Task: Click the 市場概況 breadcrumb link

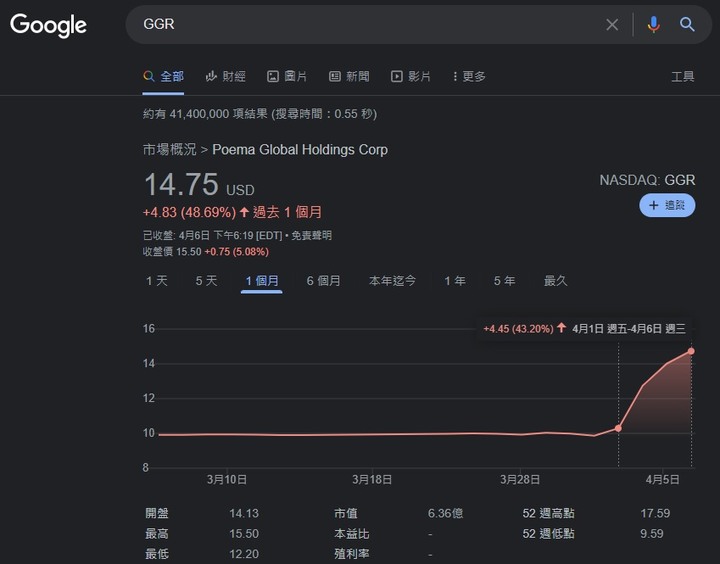Action: 169,150
